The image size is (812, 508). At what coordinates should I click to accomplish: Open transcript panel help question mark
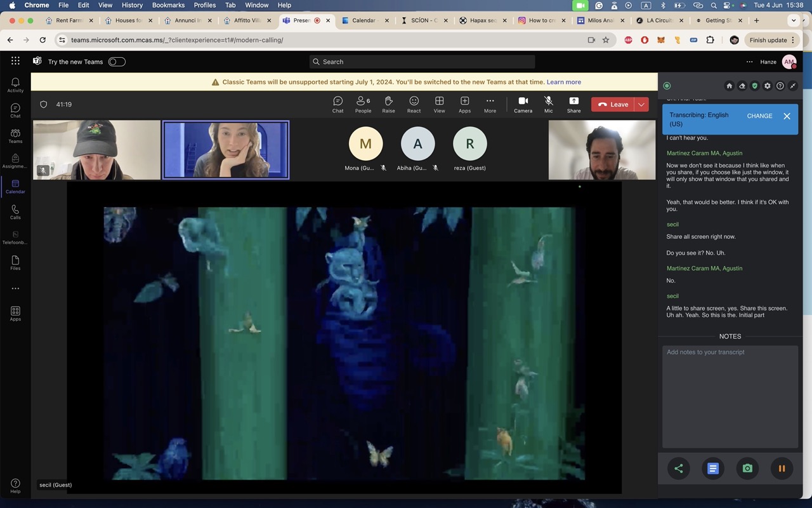point(780,86)
